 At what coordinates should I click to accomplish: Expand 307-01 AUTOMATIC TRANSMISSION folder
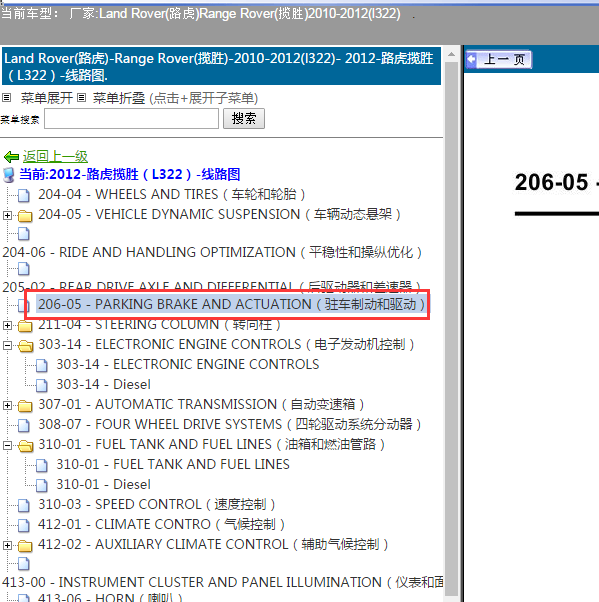7,405
